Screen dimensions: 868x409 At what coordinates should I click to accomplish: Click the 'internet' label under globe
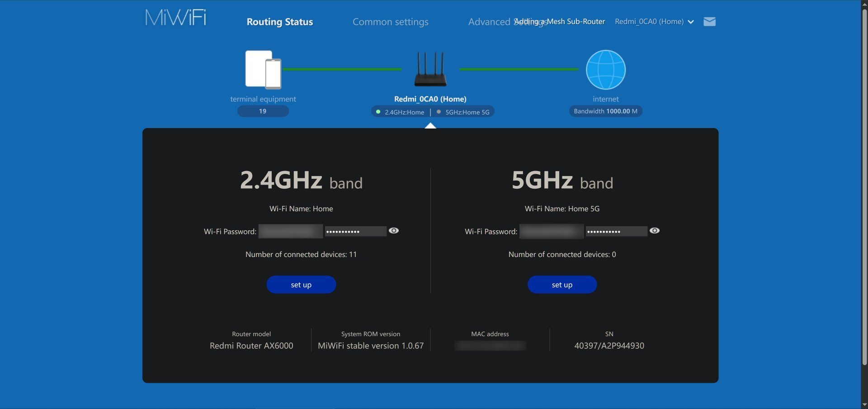[x=606, y=99]
